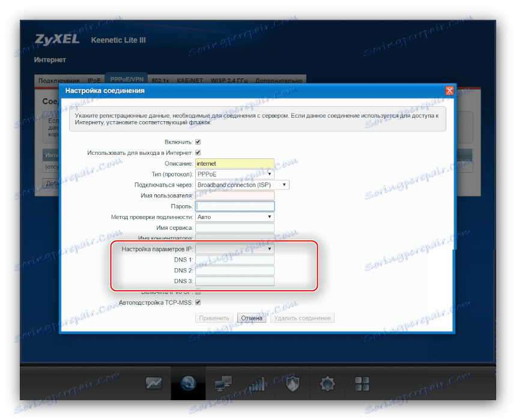Open the system settings gear icon
This screenshot has height=420, width=516.
pos(327,383)
